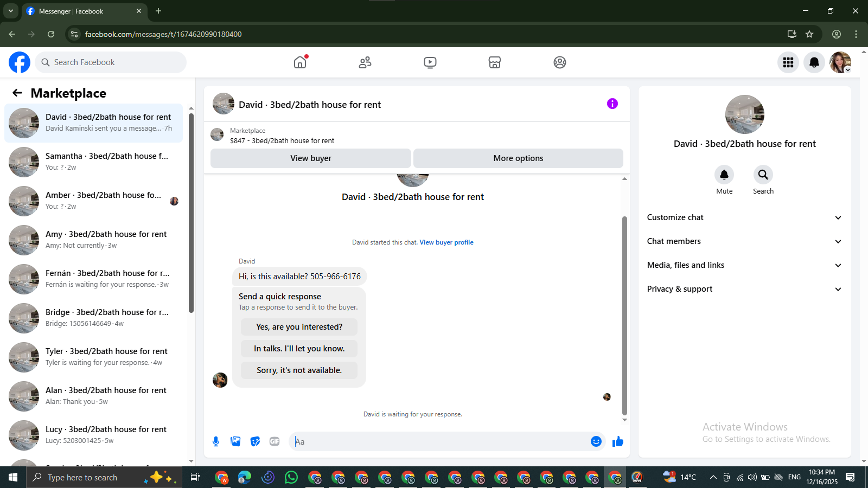Image resolution: width=868 pixels, height=488 pixels.
Task: Open the Amber conversation
Action: [x=93, y=201]
